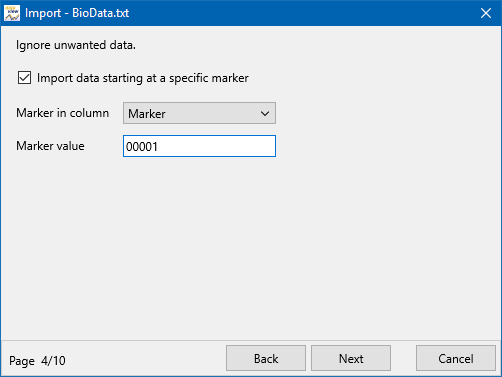Uncheck Import data starting at specific marker

pyautogui.click(x=24, y=78)
